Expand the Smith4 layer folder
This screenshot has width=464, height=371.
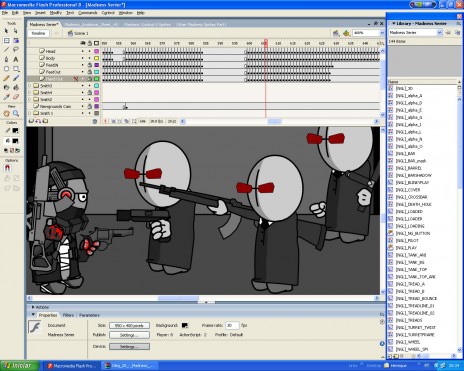tap(30, 93)
